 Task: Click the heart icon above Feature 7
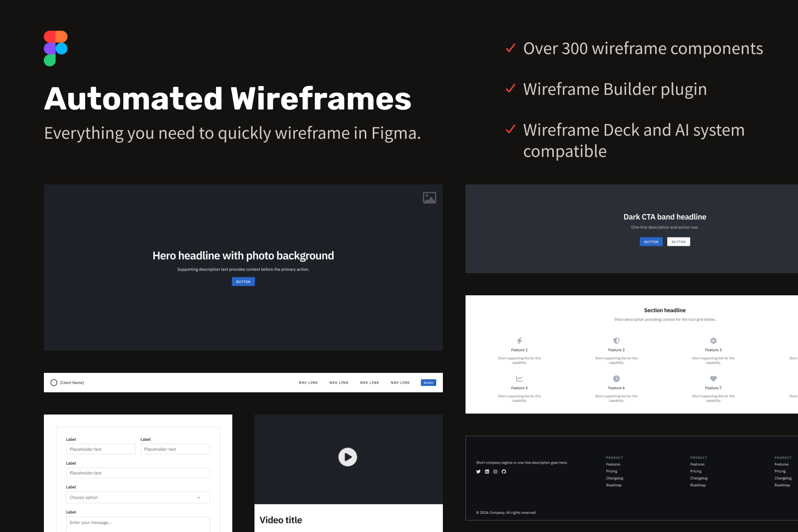pos(713,379)
